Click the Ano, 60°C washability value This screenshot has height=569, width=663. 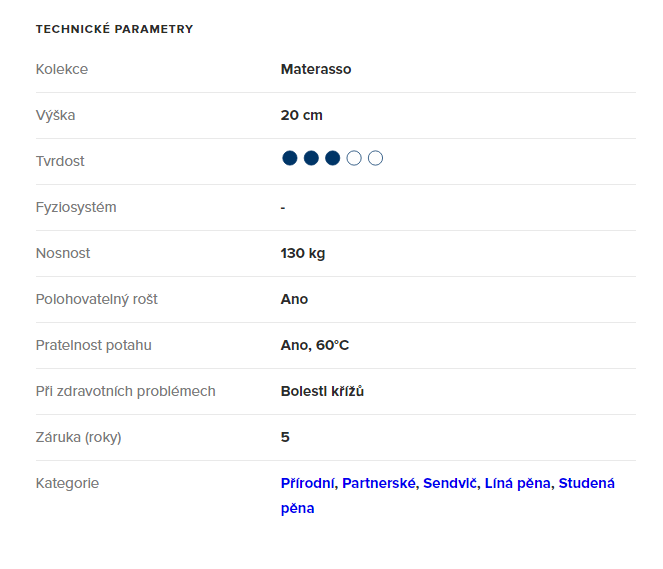pyautogui.click(x=315, y=345)
